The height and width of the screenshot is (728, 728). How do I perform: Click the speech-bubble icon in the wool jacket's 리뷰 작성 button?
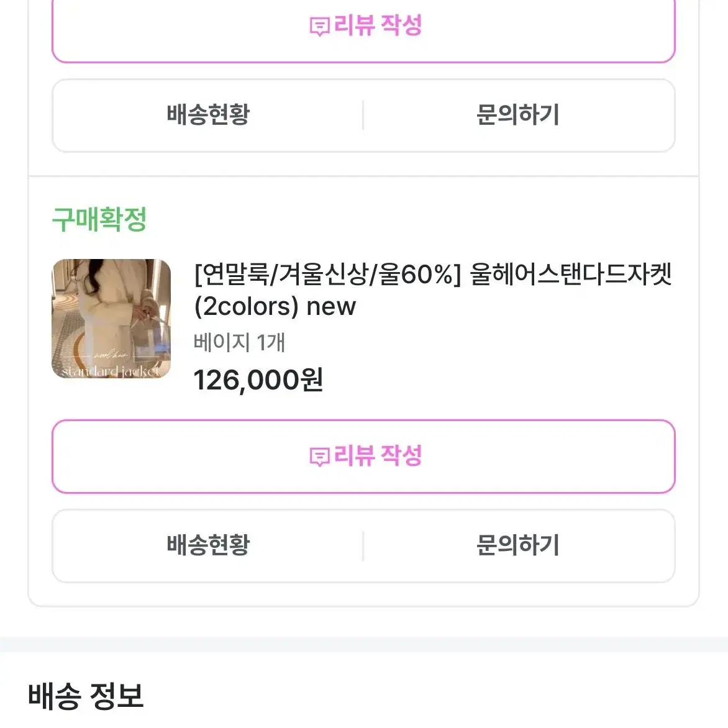coord(319,457)
